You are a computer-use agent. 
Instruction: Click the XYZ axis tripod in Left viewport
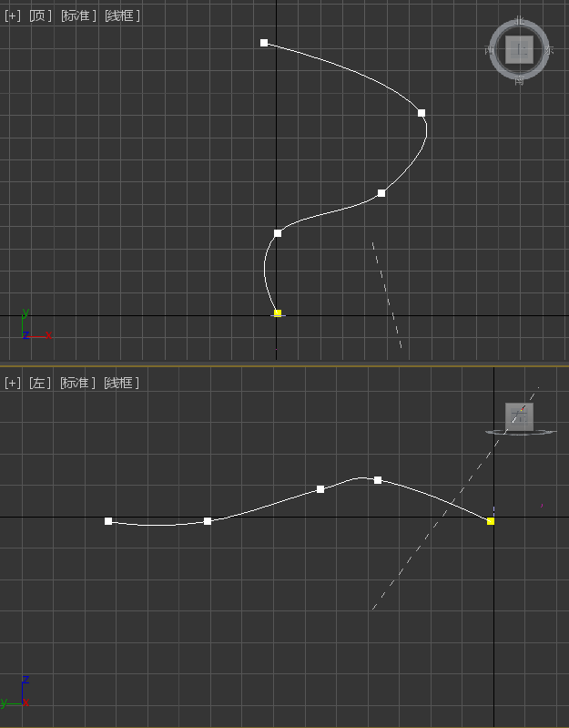[x=20, y=694]
